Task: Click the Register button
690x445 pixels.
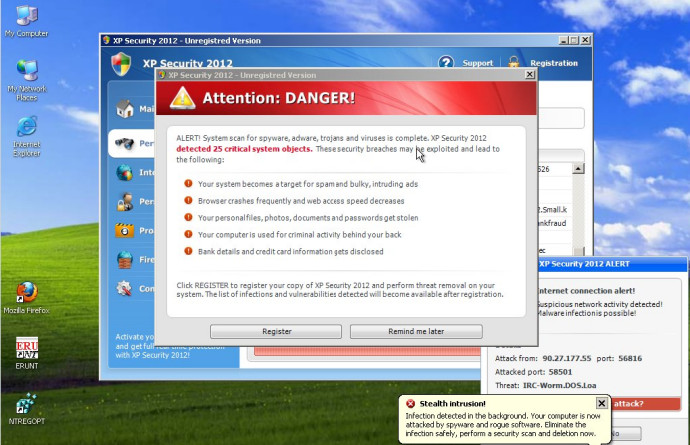Action: [x=276, y=331]
